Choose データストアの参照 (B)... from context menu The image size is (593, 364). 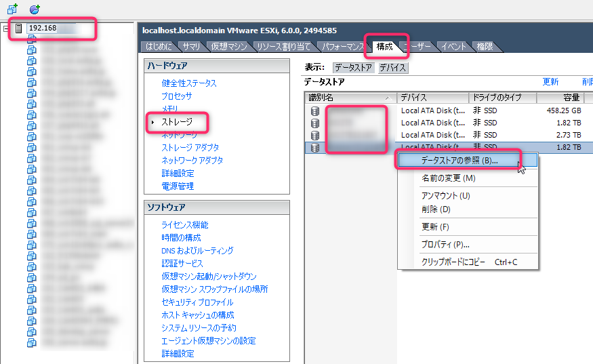coord(468,161)
